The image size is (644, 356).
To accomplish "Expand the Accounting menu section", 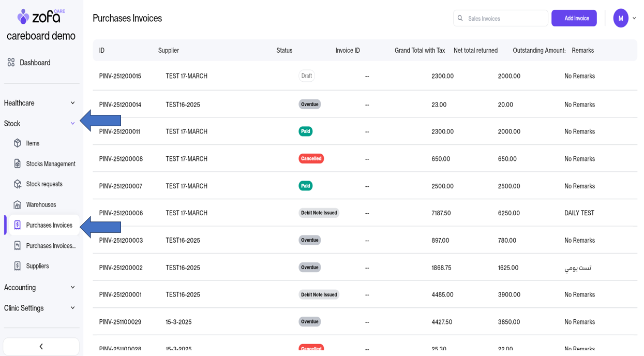I will [72, 288].
